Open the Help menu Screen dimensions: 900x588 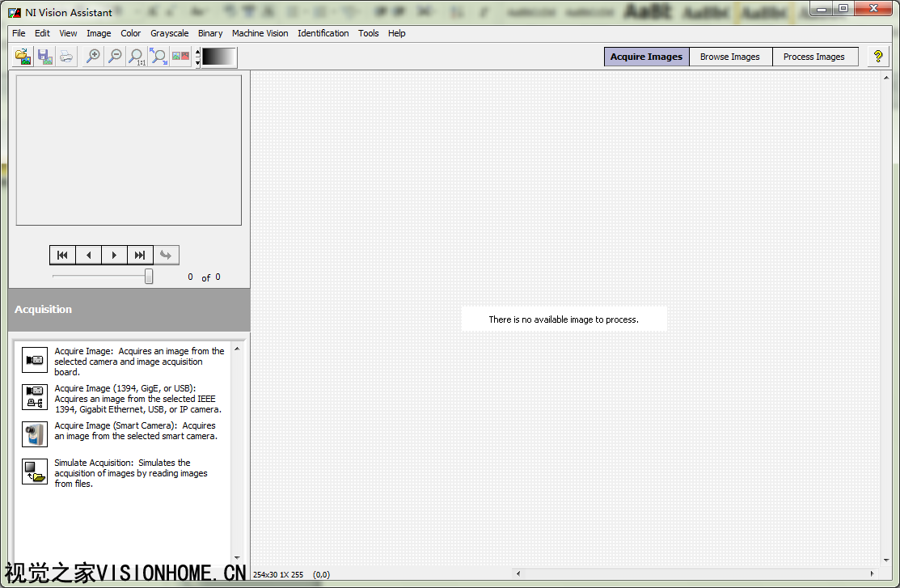coord(396,33)
